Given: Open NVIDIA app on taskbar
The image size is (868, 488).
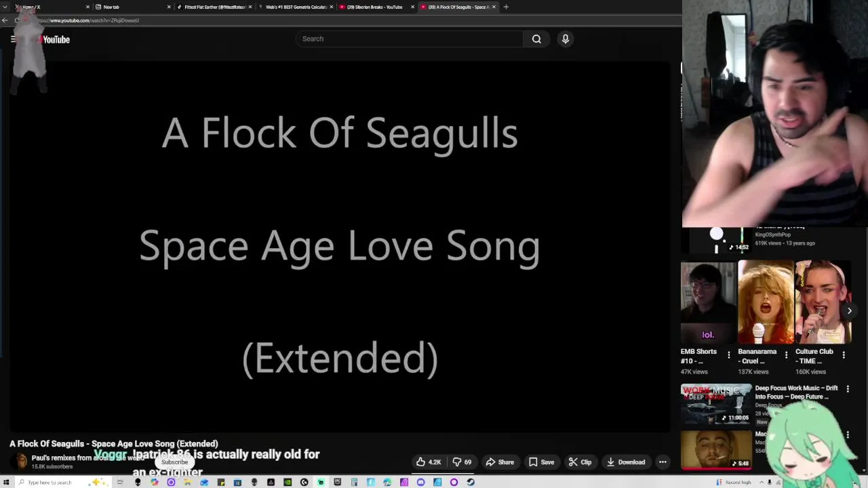Looking at the screenshot, I should [x=288, y=482].
